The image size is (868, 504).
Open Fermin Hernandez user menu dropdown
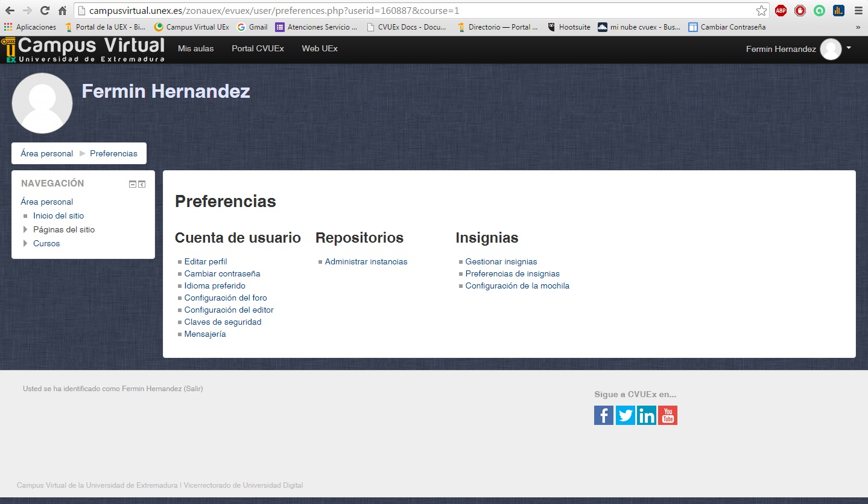849,48
